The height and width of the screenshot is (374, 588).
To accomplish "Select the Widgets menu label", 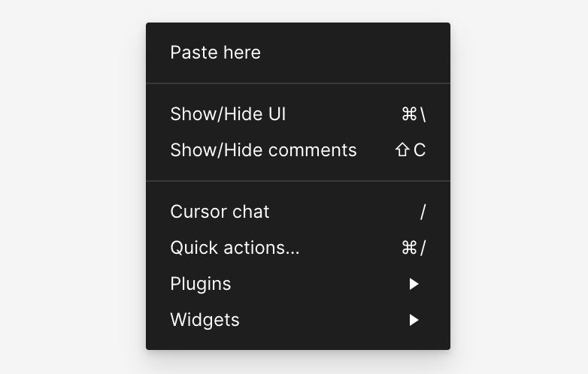I will (x=205, y=320).
